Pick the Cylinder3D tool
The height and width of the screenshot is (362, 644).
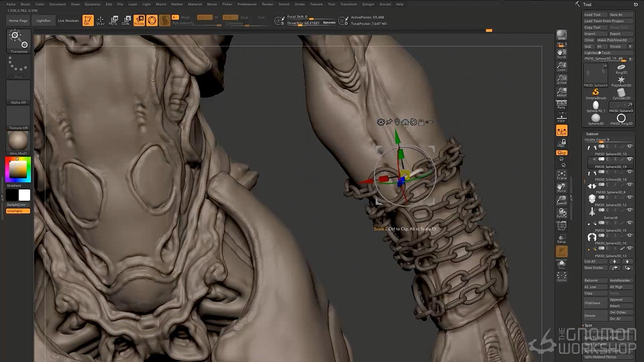621,93
